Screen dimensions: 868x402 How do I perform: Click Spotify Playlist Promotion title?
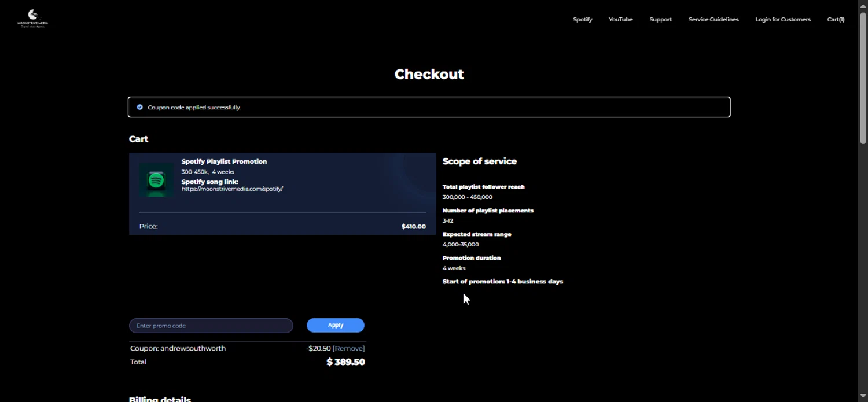click(x=224, y=161)
